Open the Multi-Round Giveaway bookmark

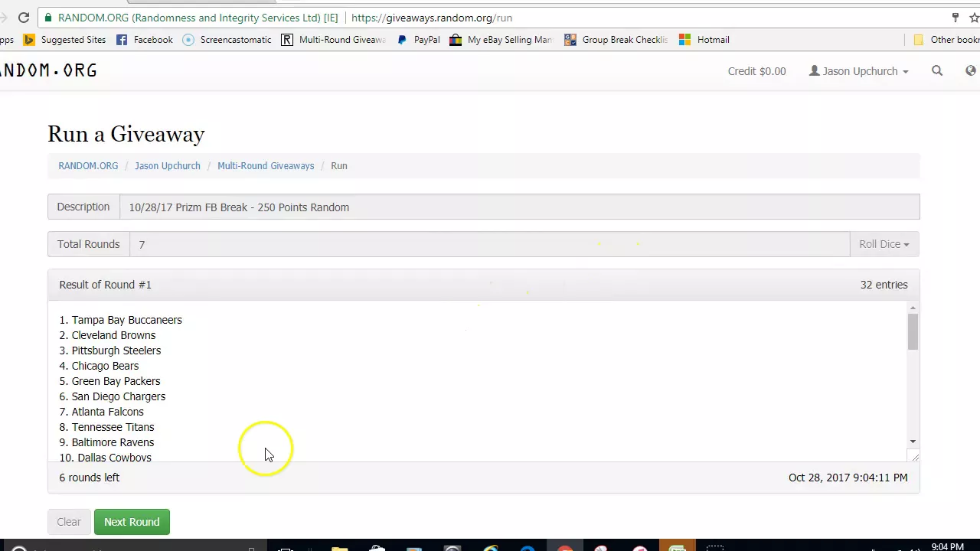pos(333,40)
